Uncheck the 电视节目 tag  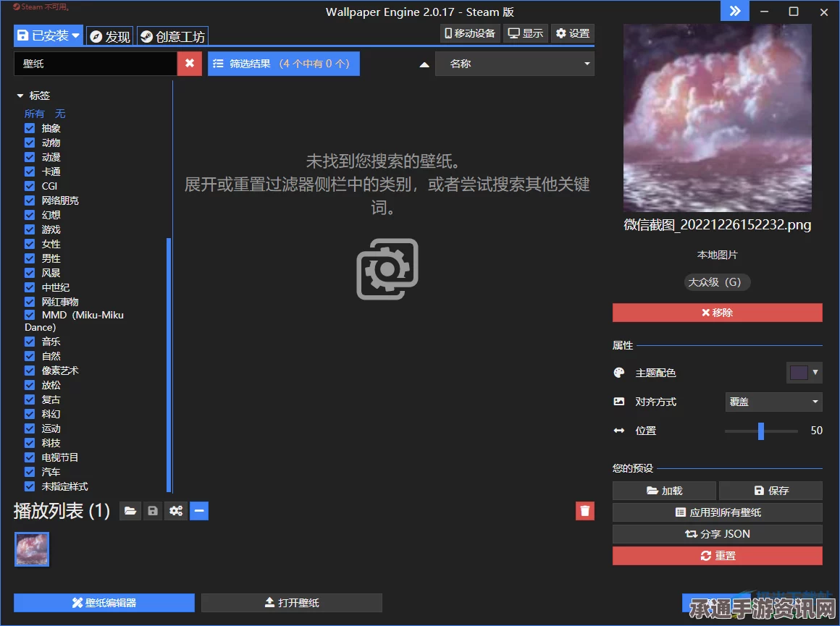tap(30, 457)
